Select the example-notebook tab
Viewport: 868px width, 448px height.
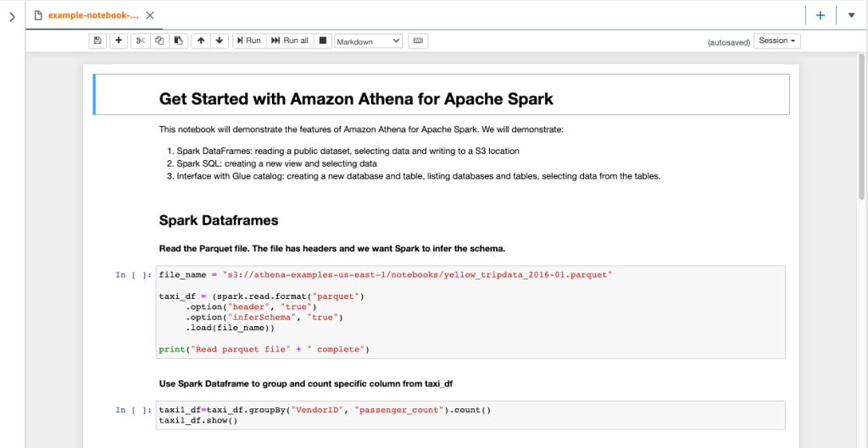(92, 15)
